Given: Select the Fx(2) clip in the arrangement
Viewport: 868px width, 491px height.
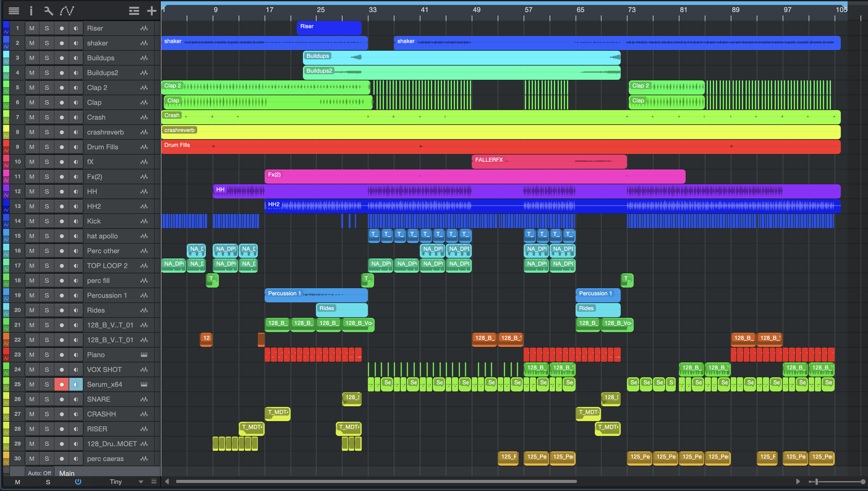Looking at the screenshot, I should pos(475,176).
